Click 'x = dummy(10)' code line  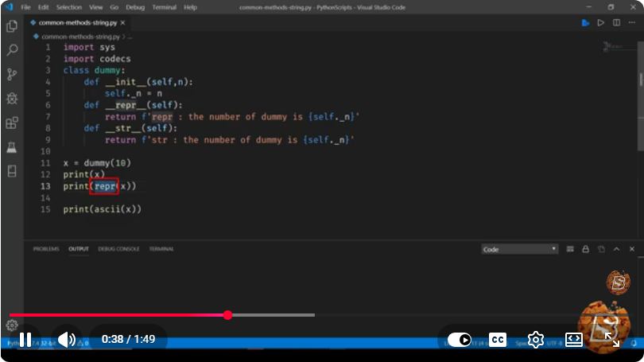[x=97, y=163]
